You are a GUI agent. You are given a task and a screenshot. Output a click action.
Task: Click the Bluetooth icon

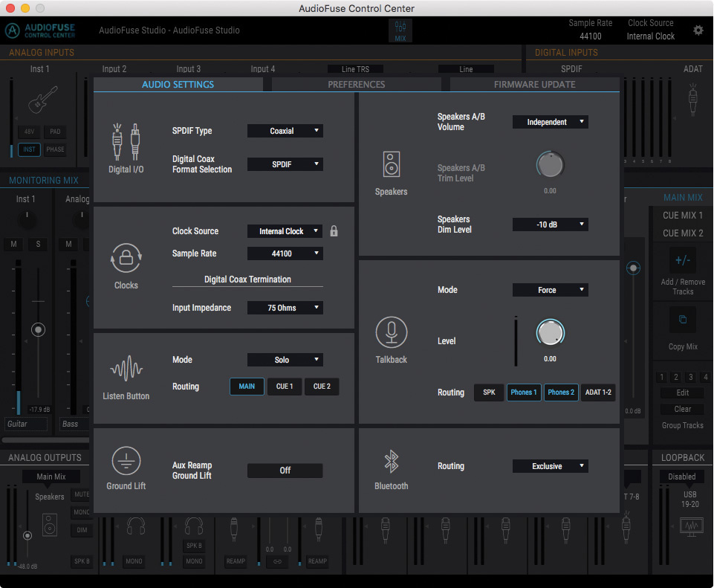[391, 461]
